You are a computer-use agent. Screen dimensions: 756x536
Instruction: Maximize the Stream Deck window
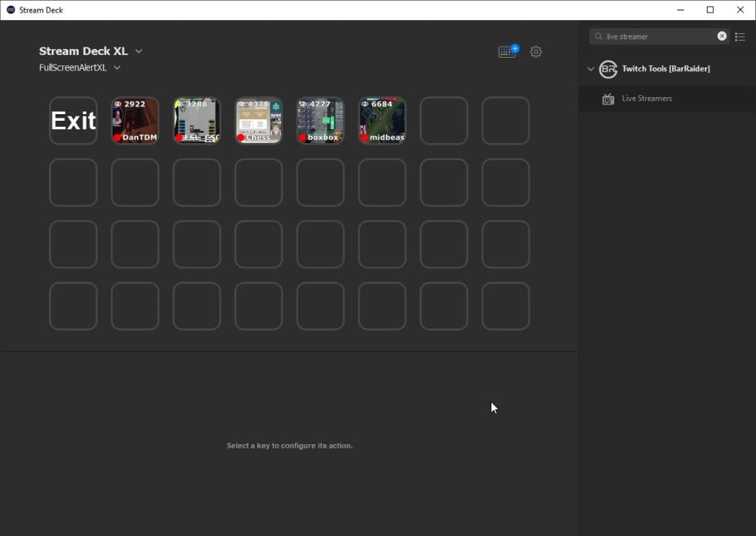pos(710,10)
